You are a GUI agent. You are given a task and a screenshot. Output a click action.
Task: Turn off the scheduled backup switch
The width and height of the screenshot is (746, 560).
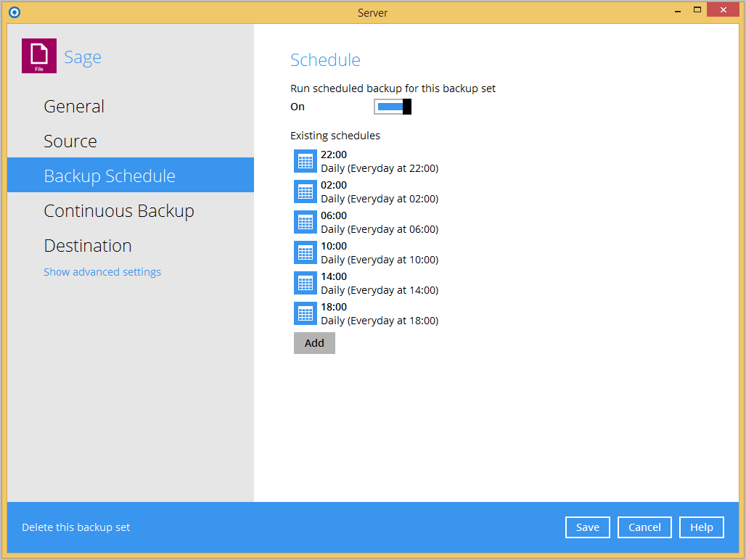[393, 107]
